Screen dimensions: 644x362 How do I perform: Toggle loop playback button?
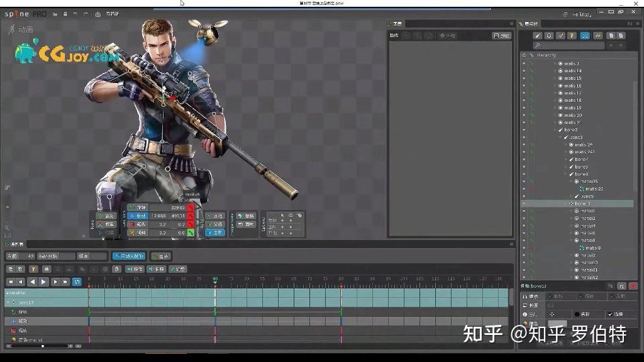point(77,282)
